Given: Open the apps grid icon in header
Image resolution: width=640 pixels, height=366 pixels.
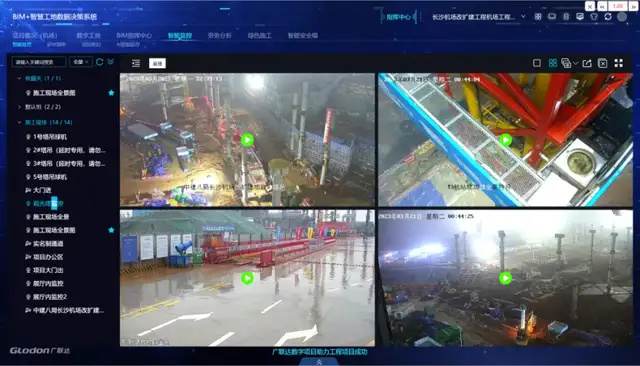Looking at the screenshot, I should [x=538, y=17].
